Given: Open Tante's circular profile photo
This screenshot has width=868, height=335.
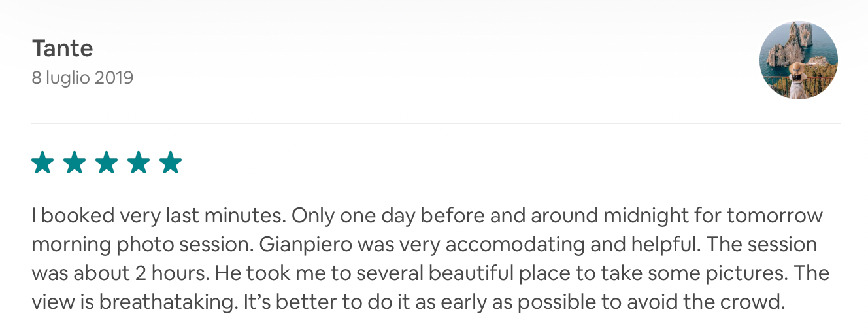Looking at the screenshot, I should (x=798, y=60).
